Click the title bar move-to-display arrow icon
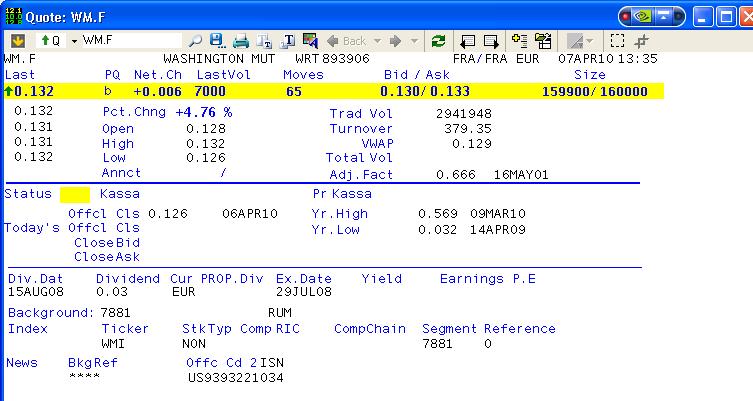The height and width of the screenshot is (401, 753). tap(663, 17)
